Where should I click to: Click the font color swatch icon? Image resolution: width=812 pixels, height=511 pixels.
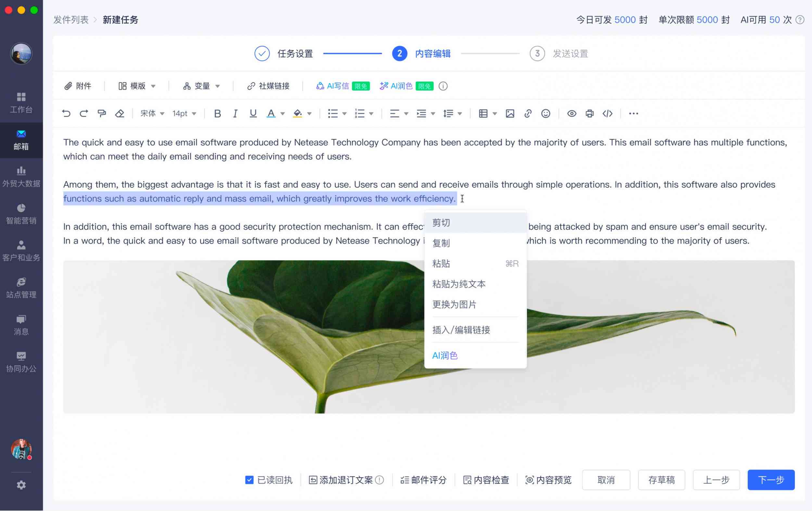coord(271,113)
